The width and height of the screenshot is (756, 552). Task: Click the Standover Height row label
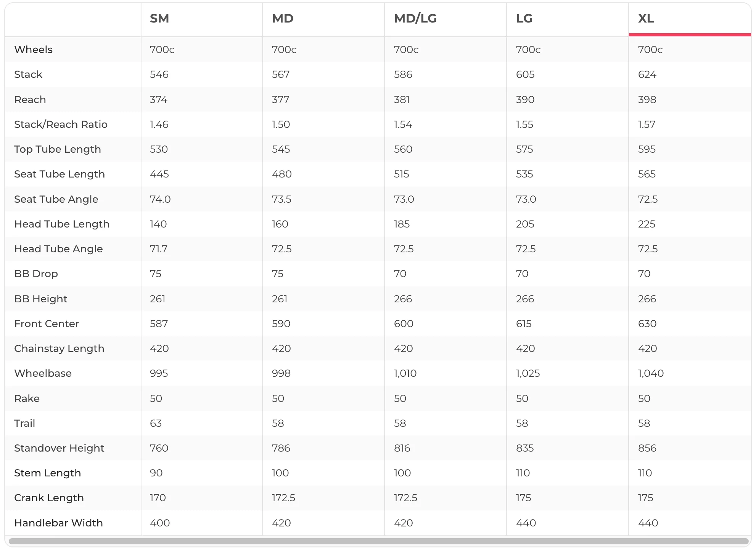[59, 448]
